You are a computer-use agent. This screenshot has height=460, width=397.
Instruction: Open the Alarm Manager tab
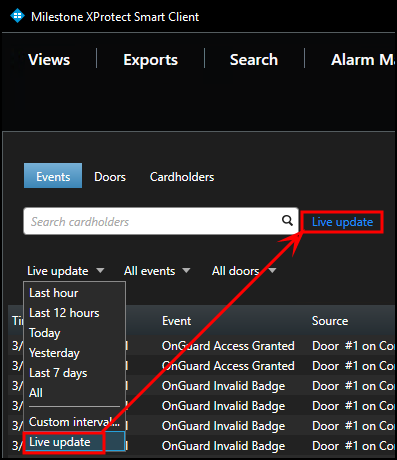(x=363, y=60)
